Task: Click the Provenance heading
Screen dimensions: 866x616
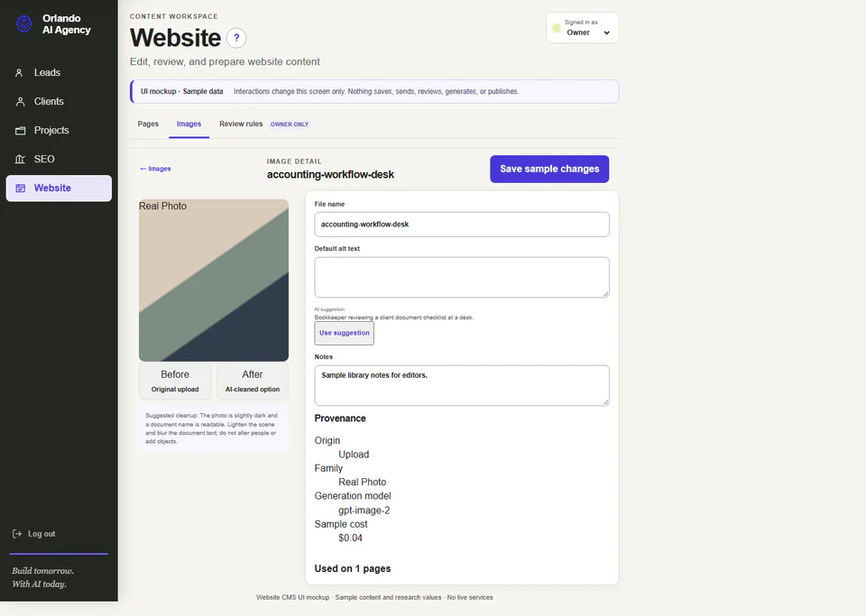Action: 340,418
